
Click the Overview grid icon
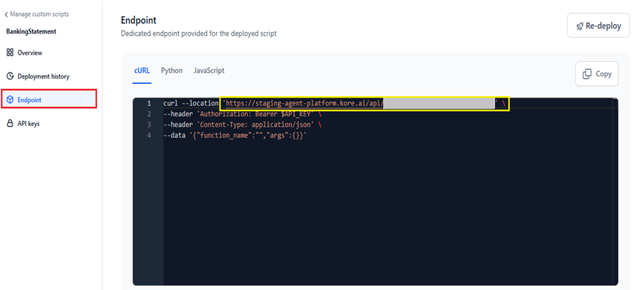tap(10, 52)
